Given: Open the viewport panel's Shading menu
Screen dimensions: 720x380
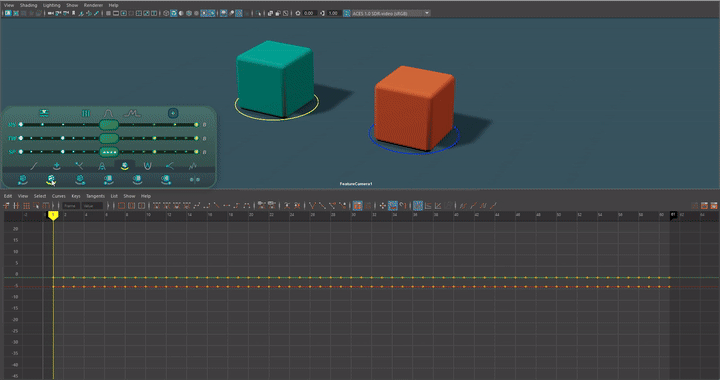Looking at the screenshot, I should tap(28, 5).
